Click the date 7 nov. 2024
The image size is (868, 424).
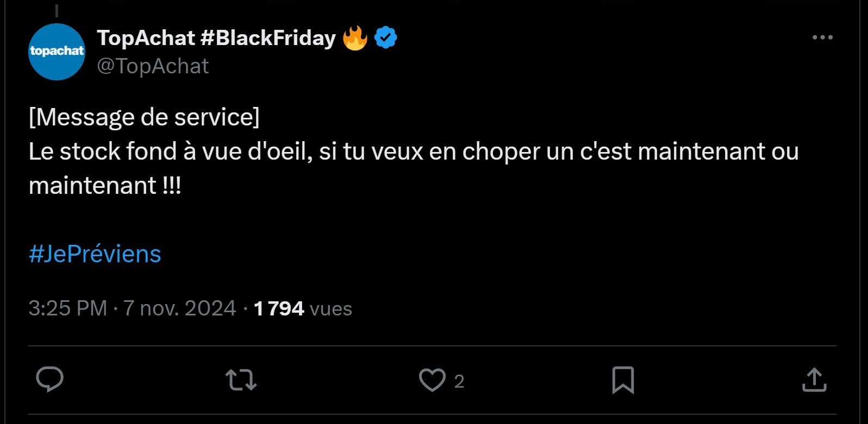point(178,308)
